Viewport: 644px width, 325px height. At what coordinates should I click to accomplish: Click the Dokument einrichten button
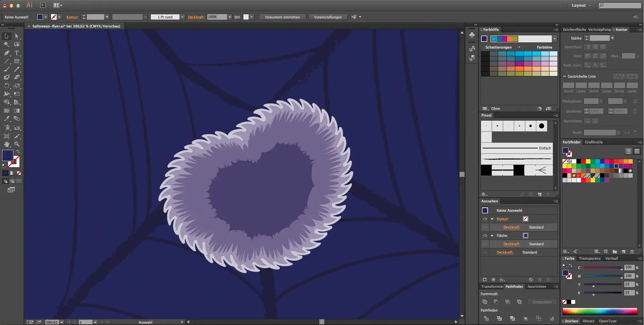point(282,17)
